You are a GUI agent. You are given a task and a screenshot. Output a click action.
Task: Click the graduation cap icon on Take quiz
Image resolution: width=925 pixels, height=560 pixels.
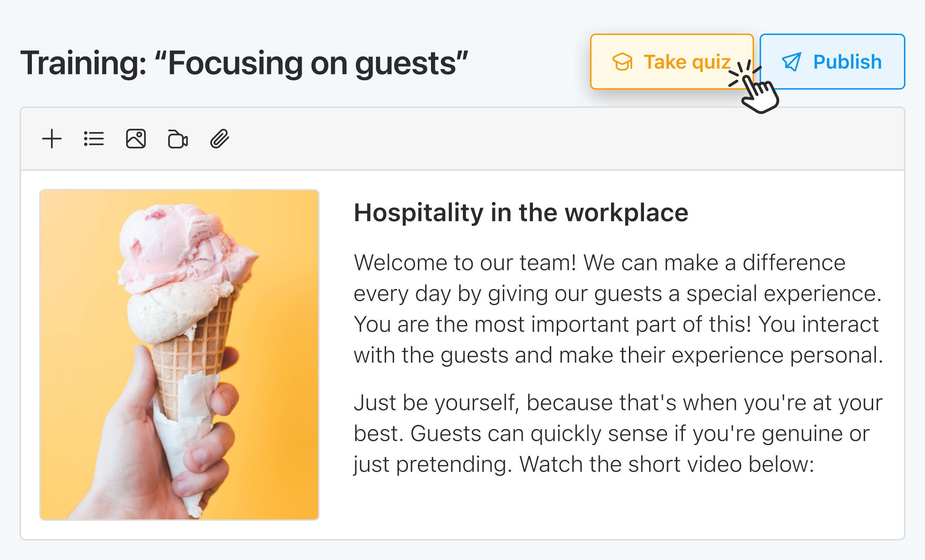point(623,62)
